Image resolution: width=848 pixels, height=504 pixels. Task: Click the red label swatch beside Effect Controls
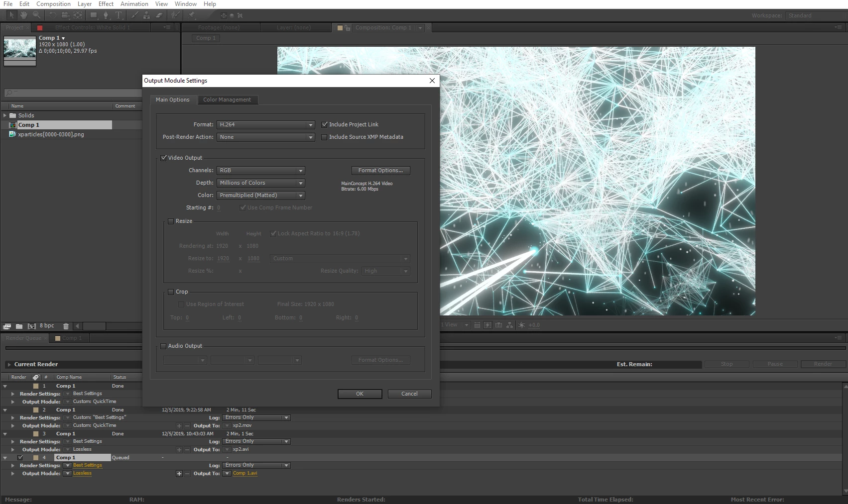40,28
